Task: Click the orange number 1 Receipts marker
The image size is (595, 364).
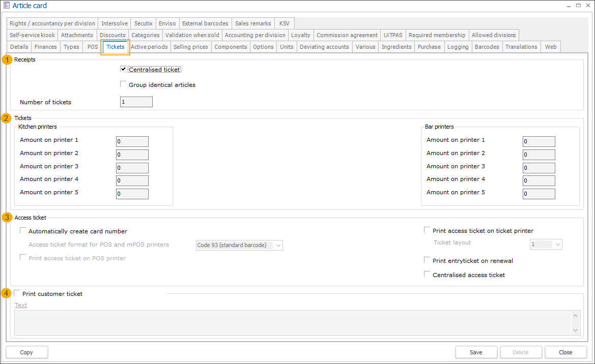Action: 7,60
